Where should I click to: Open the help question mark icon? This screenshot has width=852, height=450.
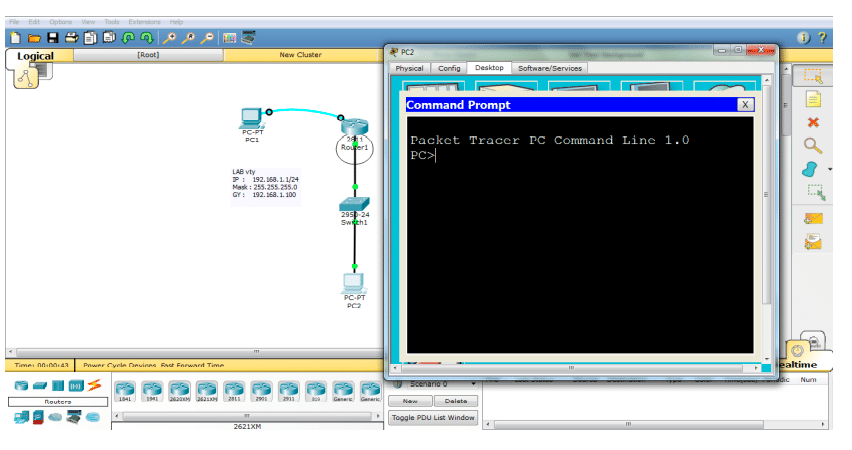822,37
